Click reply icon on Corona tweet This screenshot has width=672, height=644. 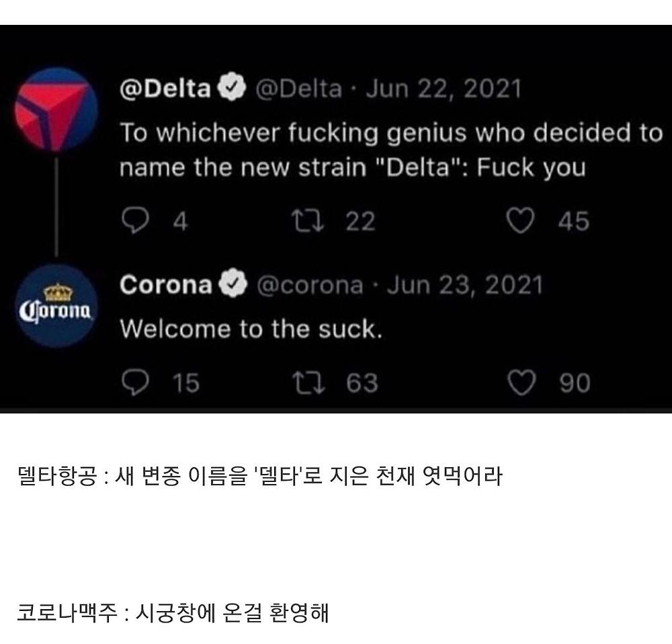[134, 382]
